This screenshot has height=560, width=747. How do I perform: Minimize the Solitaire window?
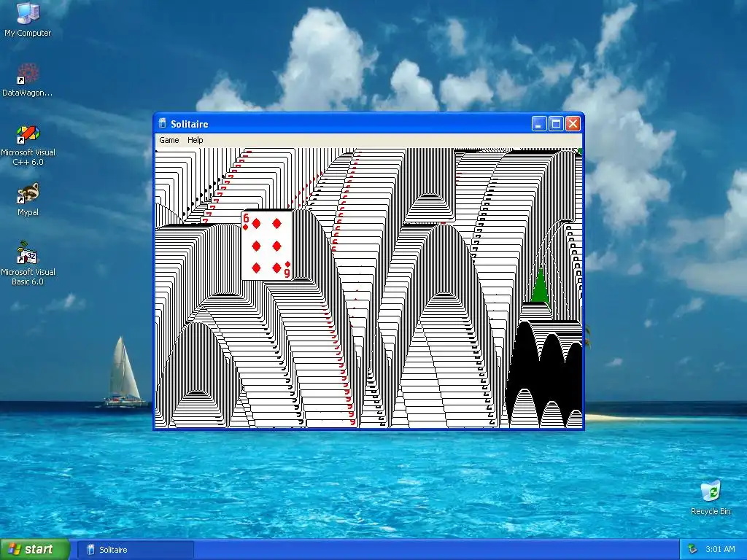(x=539, y=124)
